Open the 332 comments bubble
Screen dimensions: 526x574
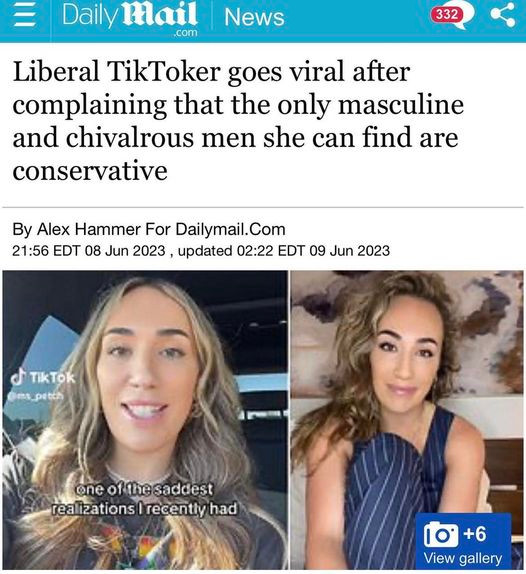coord(452,15)
